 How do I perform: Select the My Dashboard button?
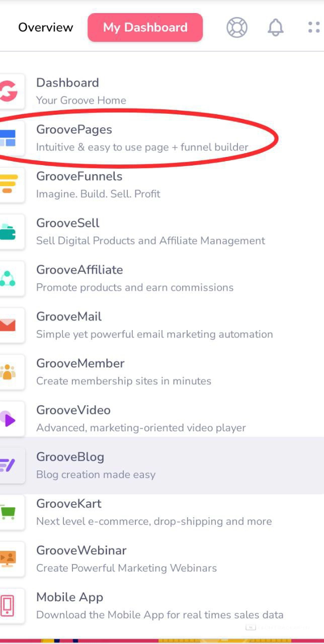tap(145, 28)
